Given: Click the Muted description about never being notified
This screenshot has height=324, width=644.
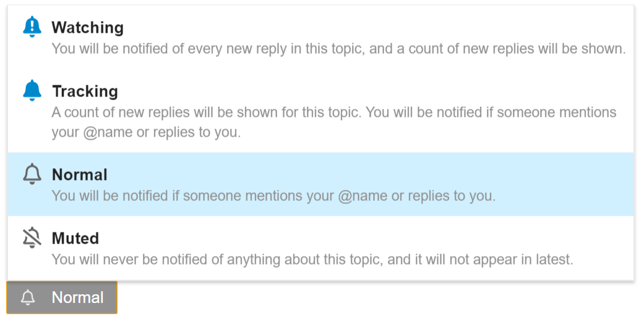Looking at the screenshot, I should pos(312,260).
